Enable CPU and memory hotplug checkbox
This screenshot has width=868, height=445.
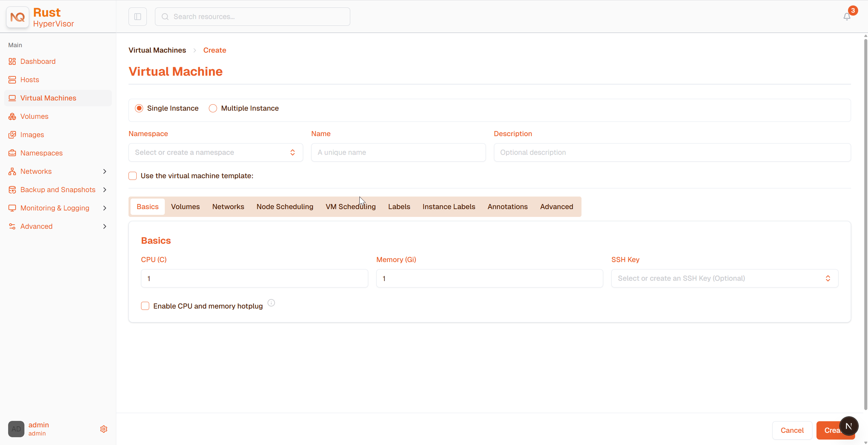tap(145, 306)
